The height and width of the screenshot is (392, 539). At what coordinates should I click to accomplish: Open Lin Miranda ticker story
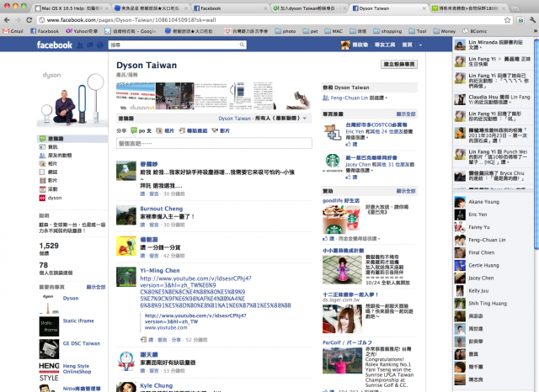click(494, 45)
